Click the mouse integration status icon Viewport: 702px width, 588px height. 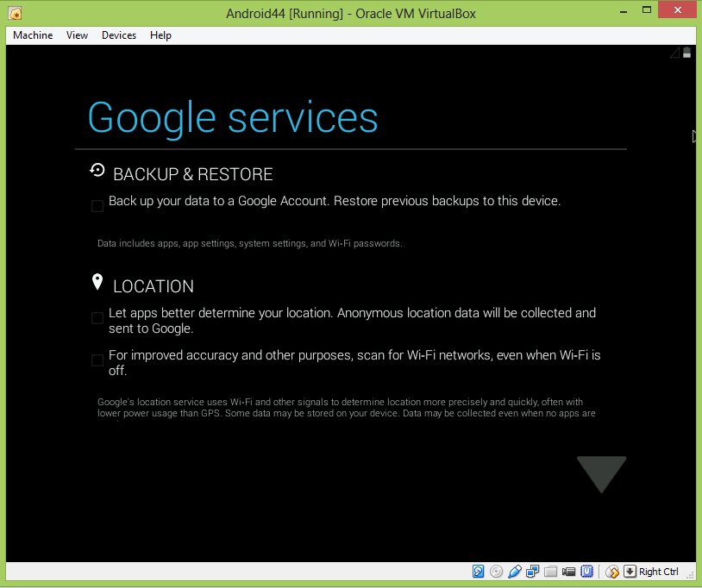tap(612, 572)
